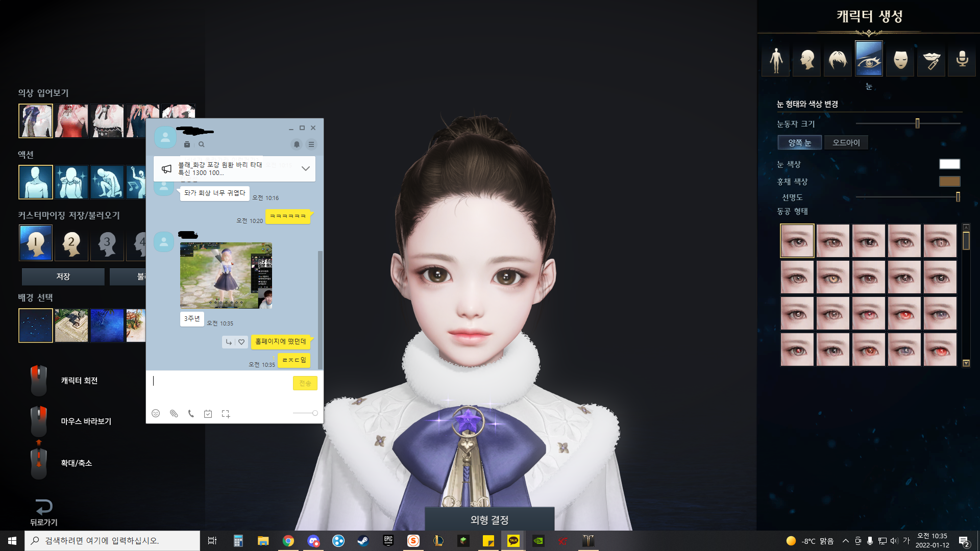Viewport: 980px width, 551px height.
Task: Open the body shape customization tab
Action: (776, 60)
